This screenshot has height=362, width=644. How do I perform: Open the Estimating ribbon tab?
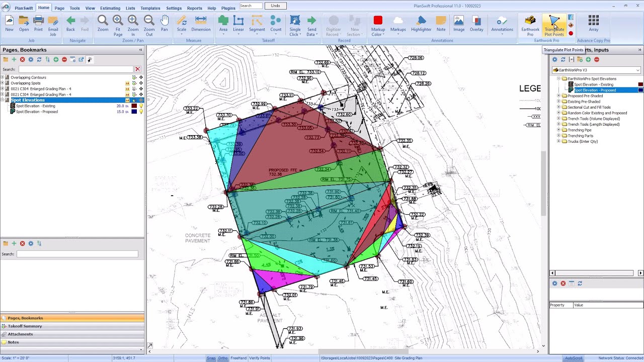pyautogui.click(x=110, y=8)
